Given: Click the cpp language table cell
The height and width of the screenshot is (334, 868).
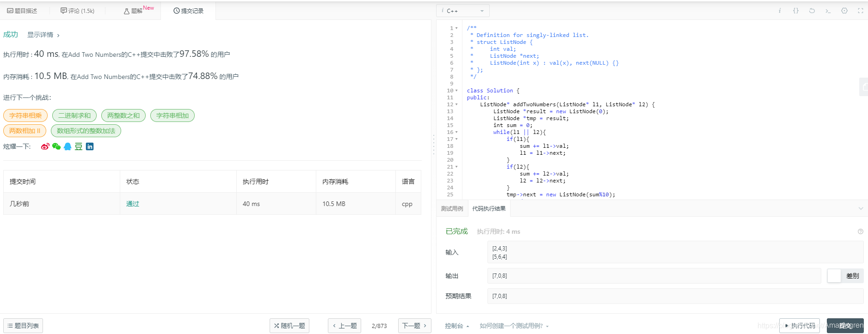Looking at the screenshot, I should pos(408,204).
